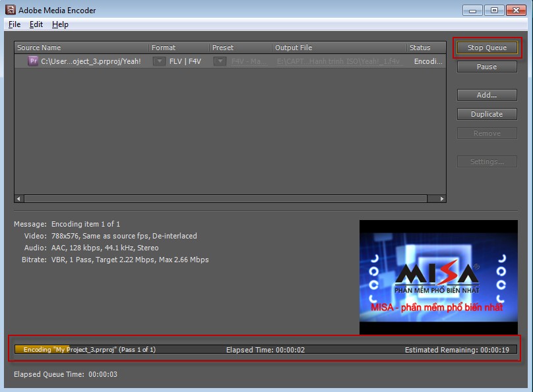This screenshot has width=533, height=392.
Task: Click the message text 'Encoding item 1 of 1'
Action: click(86, 224)
